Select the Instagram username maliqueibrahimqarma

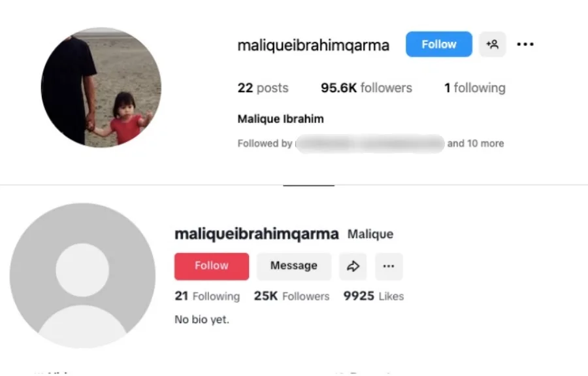[314, 45]
